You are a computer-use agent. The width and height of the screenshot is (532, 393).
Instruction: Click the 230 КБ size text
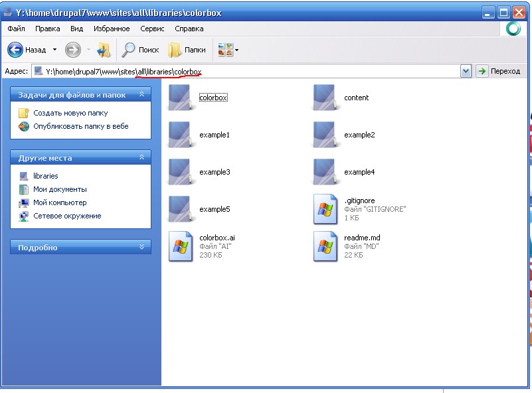(x=211, y=255)
